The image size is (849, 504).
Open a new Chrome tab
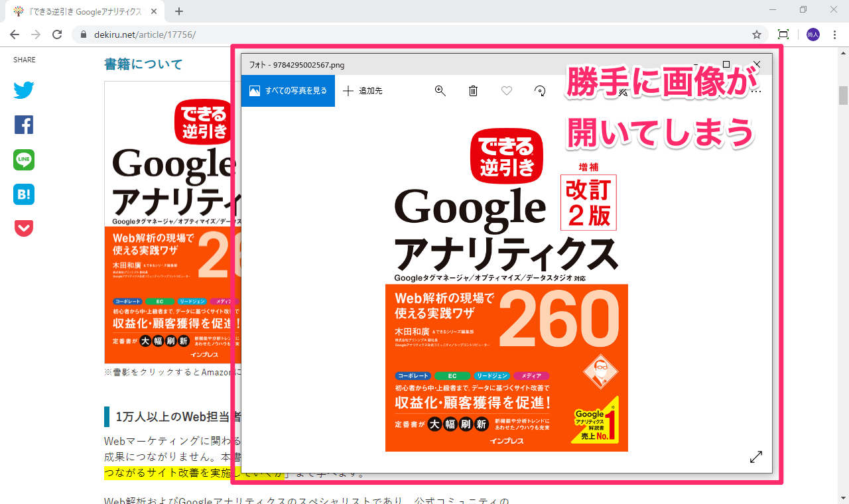tap(179, 11)
